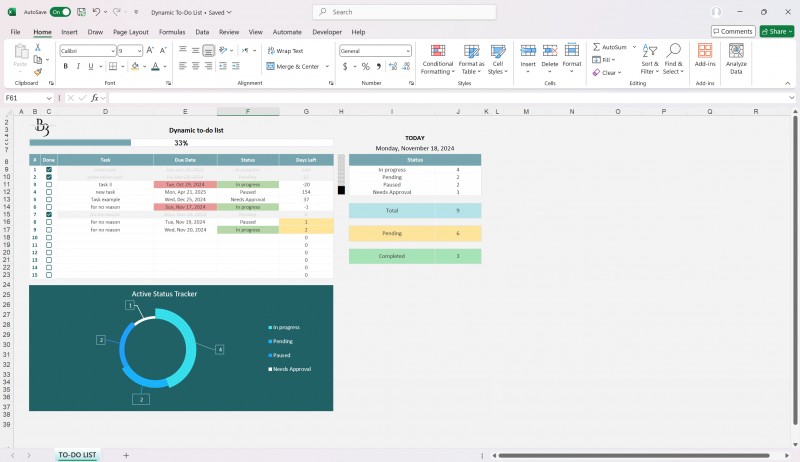Click the Save icon beside AutoSave
Viewport: 800px width, 462px height.
pos(81,12)
